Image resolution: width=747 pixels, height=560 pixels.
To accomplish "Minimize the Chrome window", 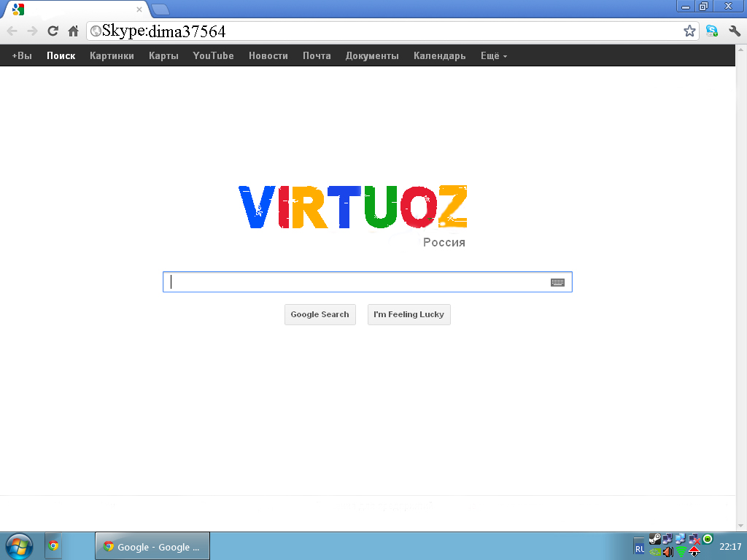I will tap(686, 6).
